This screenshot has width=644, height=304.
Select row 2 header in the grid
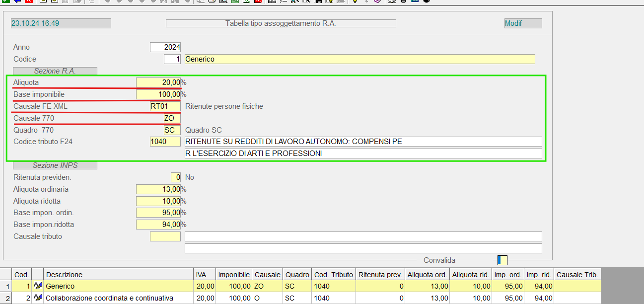pyautogui.click(x=6, y=298)
